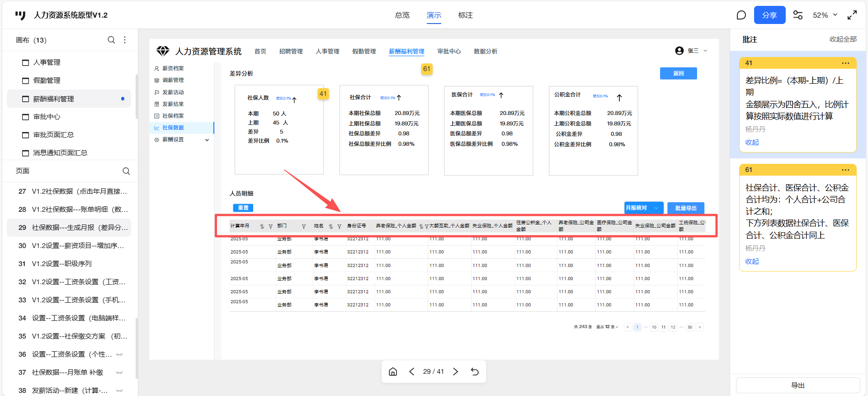Select page 29 社保数据---生成月报 in page list
Image resolution: width=868 pixels, height=396 pixels.
pyautogui.click(x=72, y=228)
